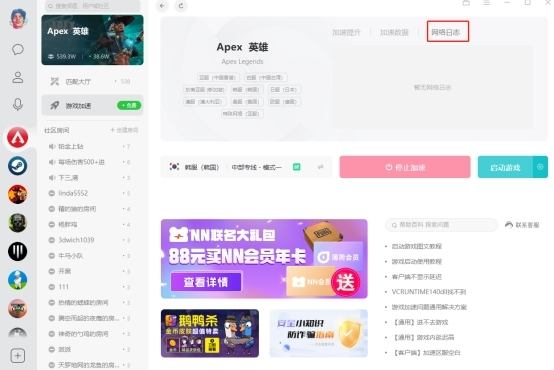554x370 pixels.
Task: Select the Apex Legends red game icon
Action: (18, 137)
